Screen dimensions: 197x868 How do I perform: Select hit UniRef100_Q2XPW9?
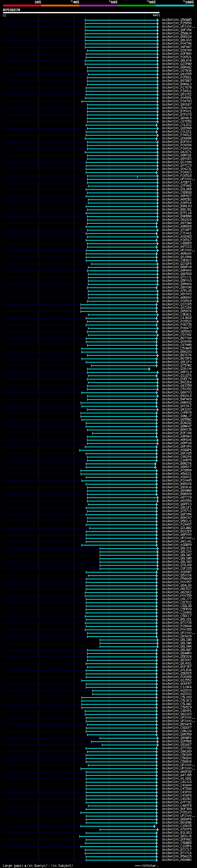pos(177,64)
